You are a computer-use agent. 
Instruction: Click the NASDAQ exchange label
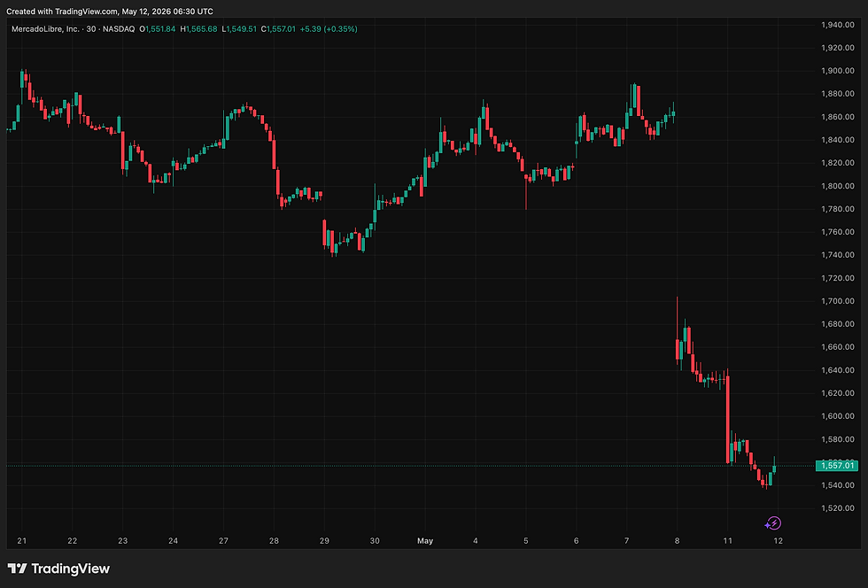pyautogui.click(x=119, y=29)
